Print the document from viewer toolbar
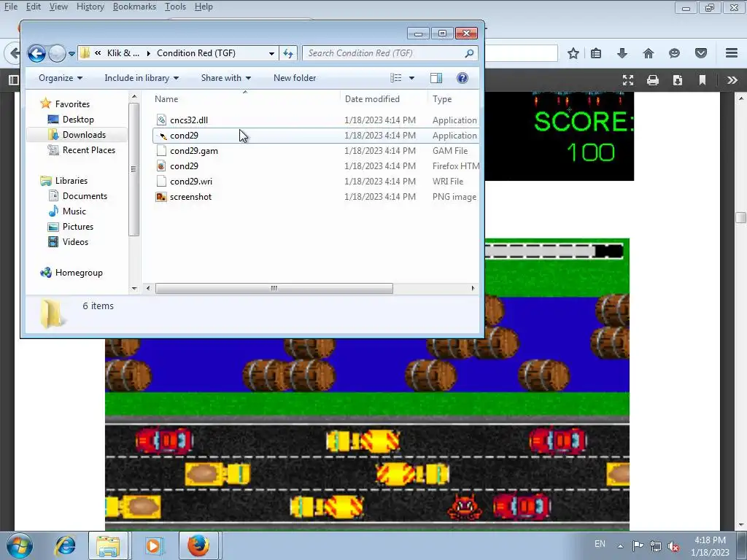Viewport: 747px width, 560px height. [653, 80]
